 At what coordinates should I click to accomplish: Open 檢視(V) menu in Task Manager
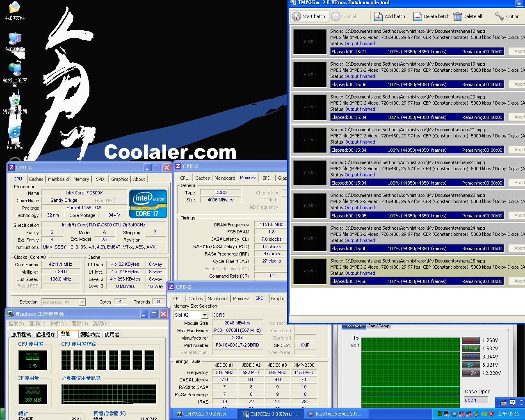point(58,324)
